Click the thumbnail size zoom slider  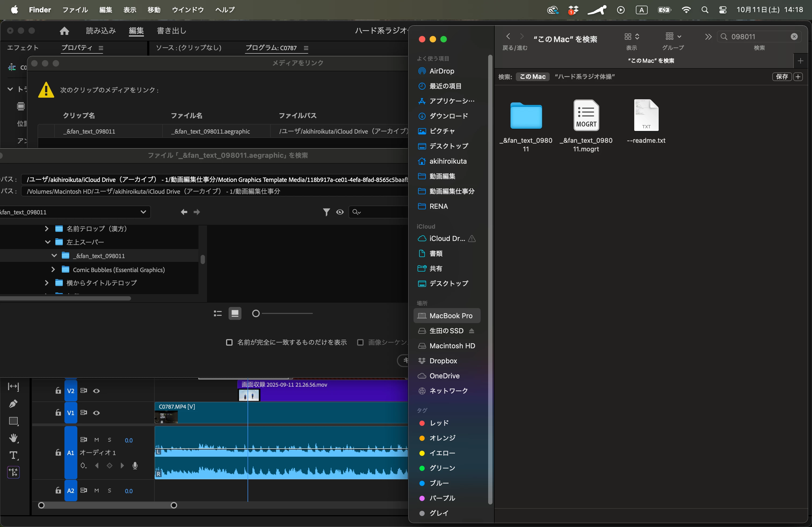(256, 313)
